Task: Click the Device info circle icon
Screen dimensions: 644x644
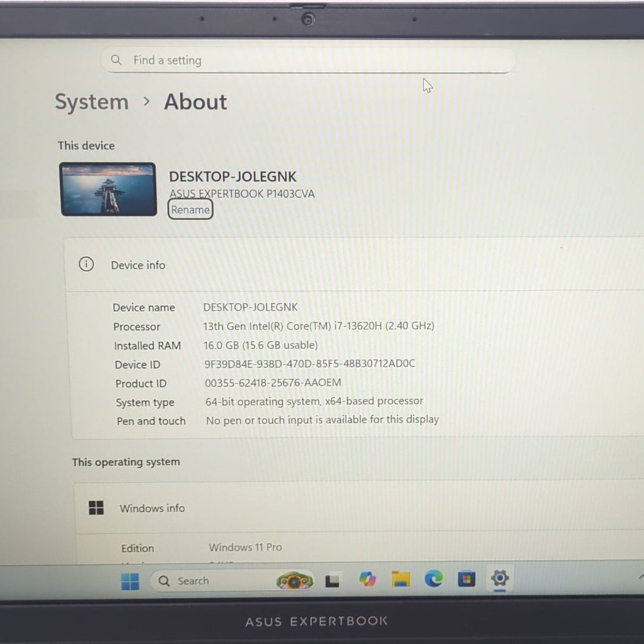Action: 86,264
